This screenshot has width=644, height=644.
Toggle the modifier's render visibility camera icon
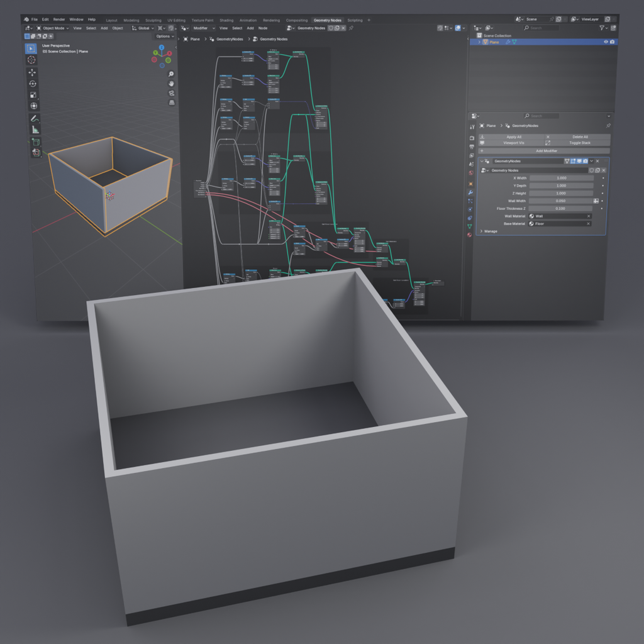click(x=585, y=161)
